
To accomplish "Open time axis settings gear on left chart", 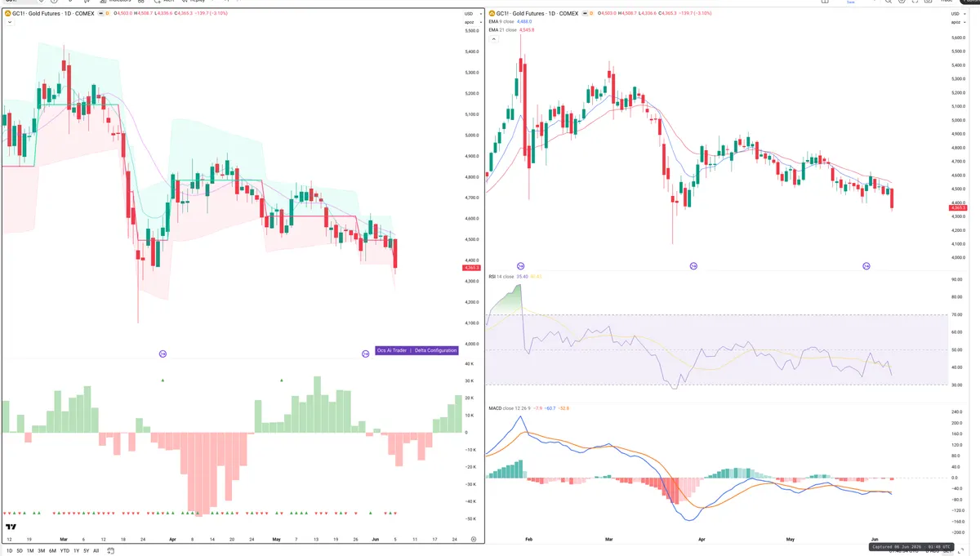I will click(474, 540).
